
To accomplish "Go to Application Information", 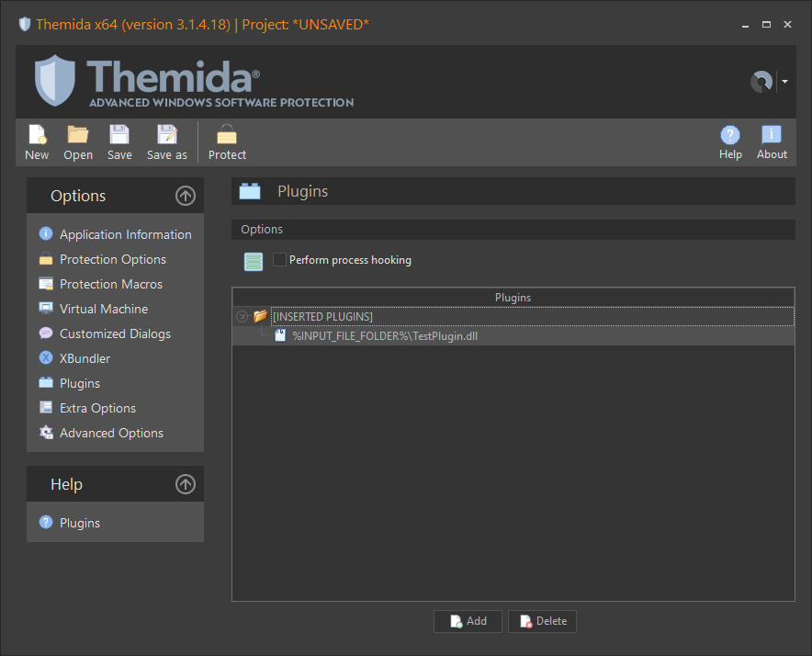I will (125, 234).
